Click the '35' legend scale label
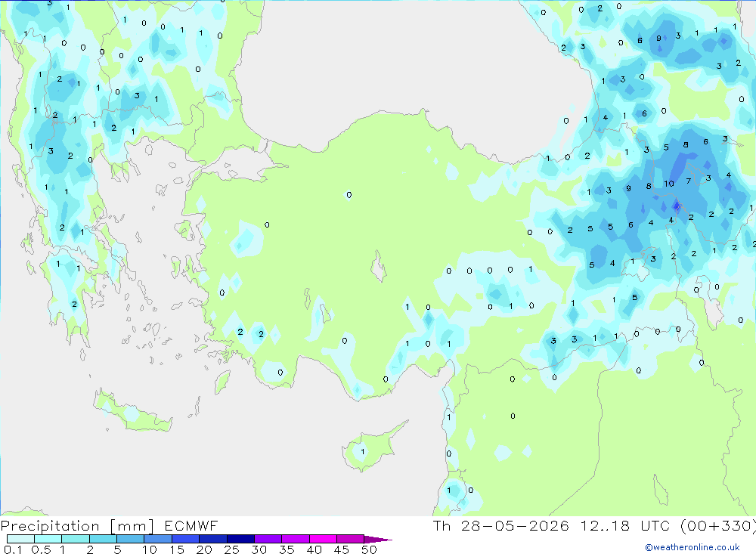The image size is (756, 554). pos(287,549)
